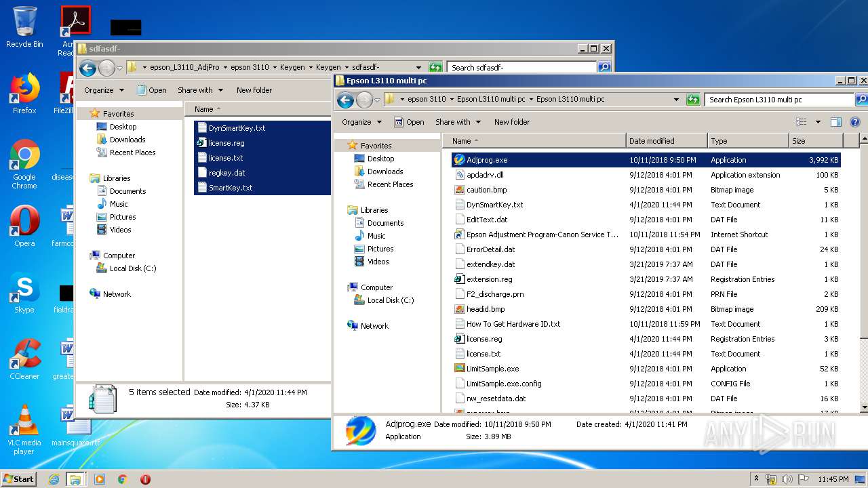This screenshot has height=488, width=868.
Task: Click the volume icon in system tray
Action: pos(787,479)
